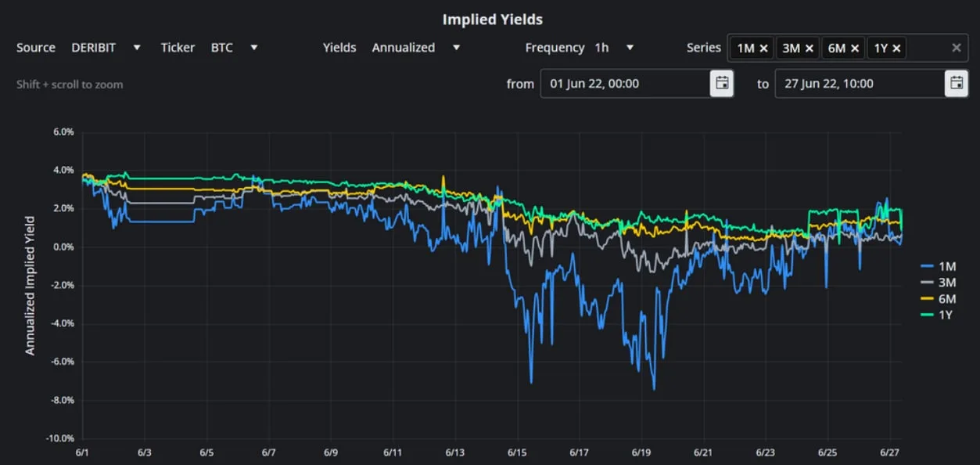Click the 6.0% y-axis label
The image size is (980, 465).
coord(63,132)
